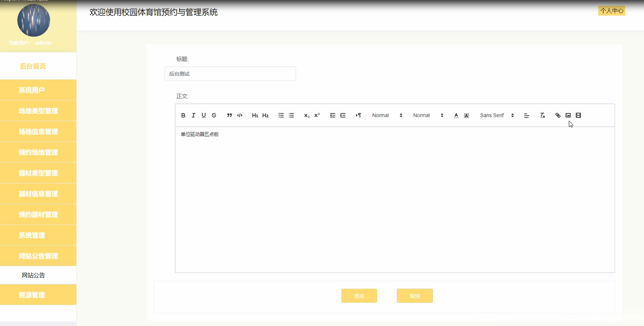
Task: Open the font size Normal dropdown
Action: [x=387, y=115]
